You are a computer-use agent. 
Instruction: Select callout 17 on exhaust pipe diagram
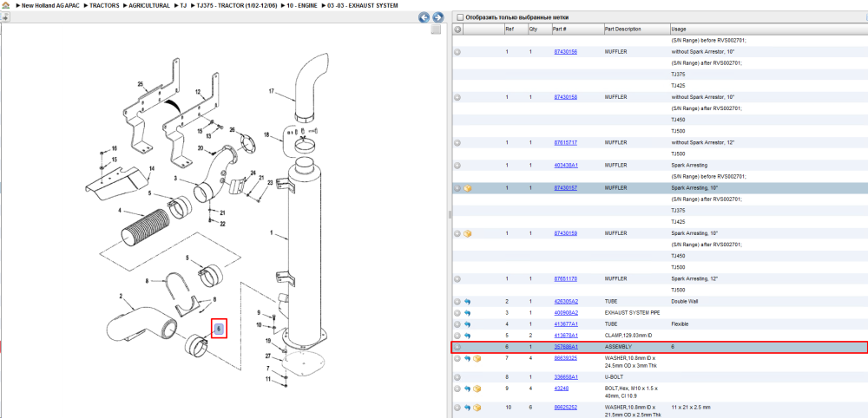271,91
